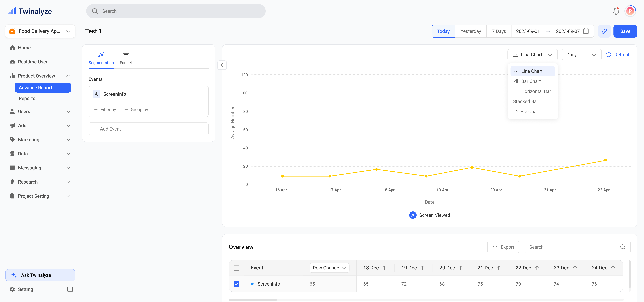
Task: Open the notification bell
Action: (616, 11)
